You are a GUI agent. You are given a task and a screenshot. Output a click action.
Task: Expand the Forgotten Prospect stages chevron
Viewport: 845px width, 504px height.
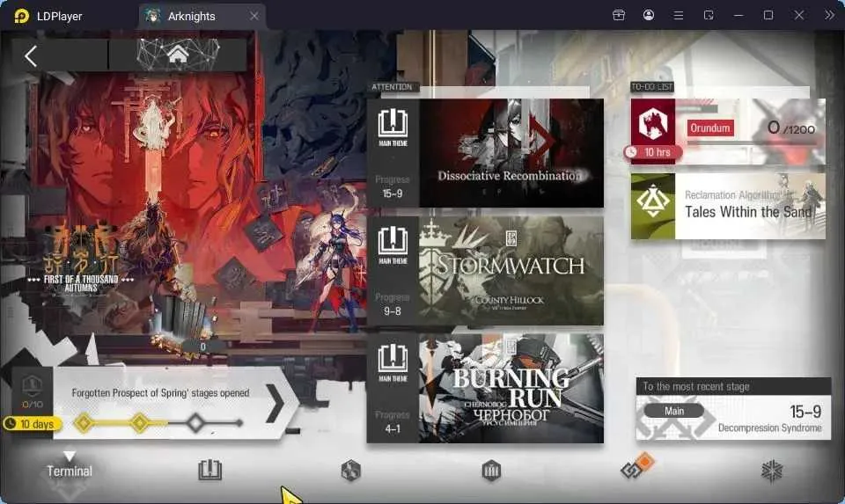276,402
